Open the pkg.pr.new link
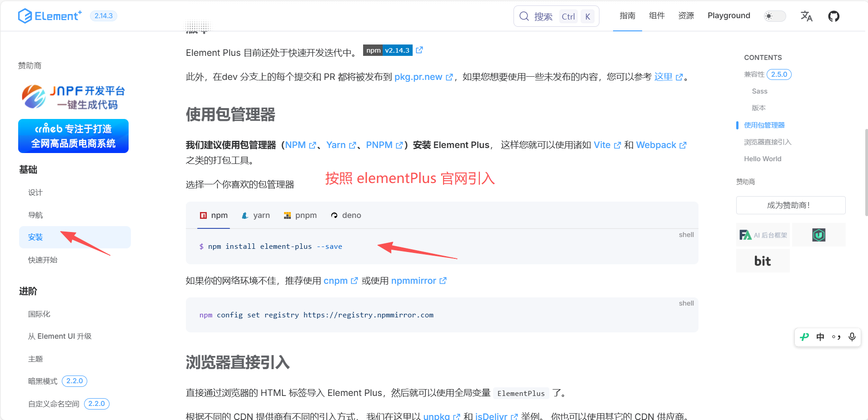The image size is (868, 420). (424, 77)
